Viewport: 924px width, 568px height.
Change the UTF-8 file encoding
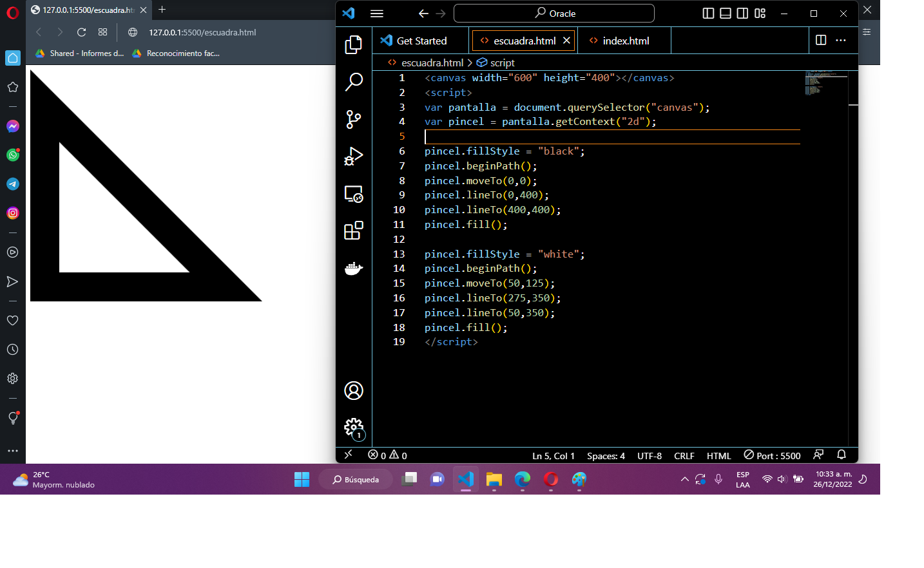pyautogui.click(x=650, y=455)
